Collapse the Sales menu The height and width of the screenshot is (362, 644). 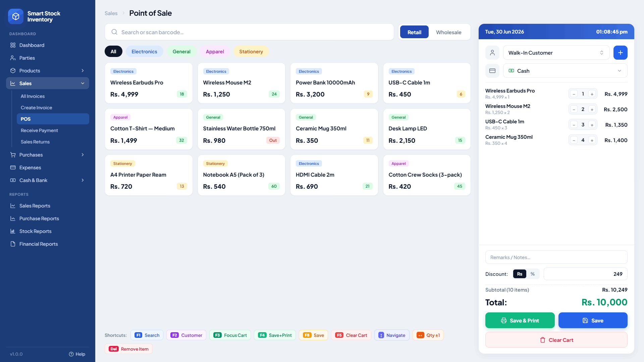click(48, 83)
